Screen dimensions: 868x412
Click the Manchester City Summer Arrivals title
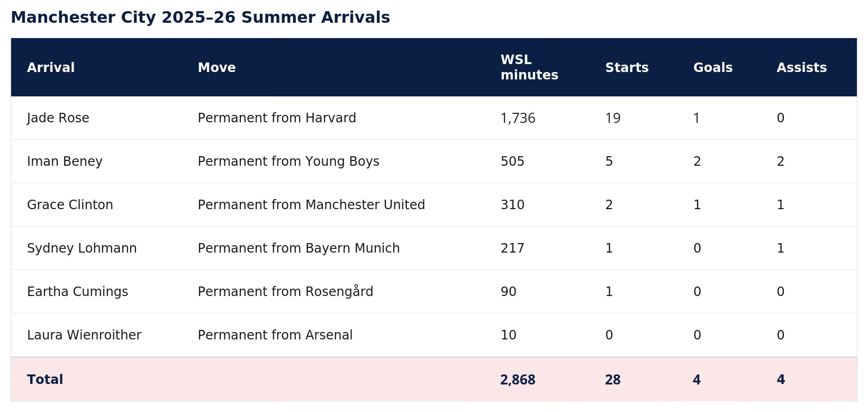(x=201, y=17)
